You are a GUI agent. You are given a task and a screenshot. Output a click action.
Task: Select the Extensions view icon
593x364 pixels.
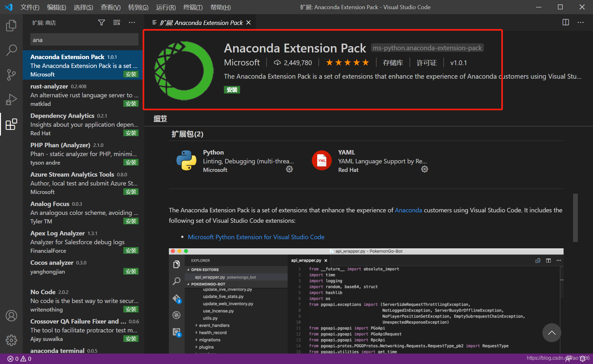point(11,124)
